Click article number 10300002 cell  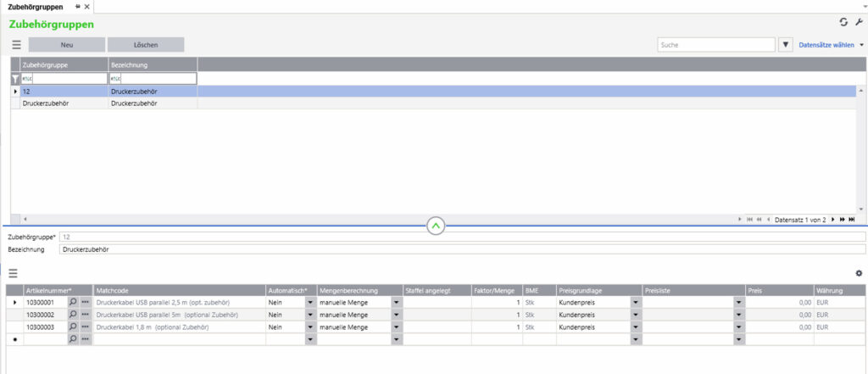tap(46, 315)
